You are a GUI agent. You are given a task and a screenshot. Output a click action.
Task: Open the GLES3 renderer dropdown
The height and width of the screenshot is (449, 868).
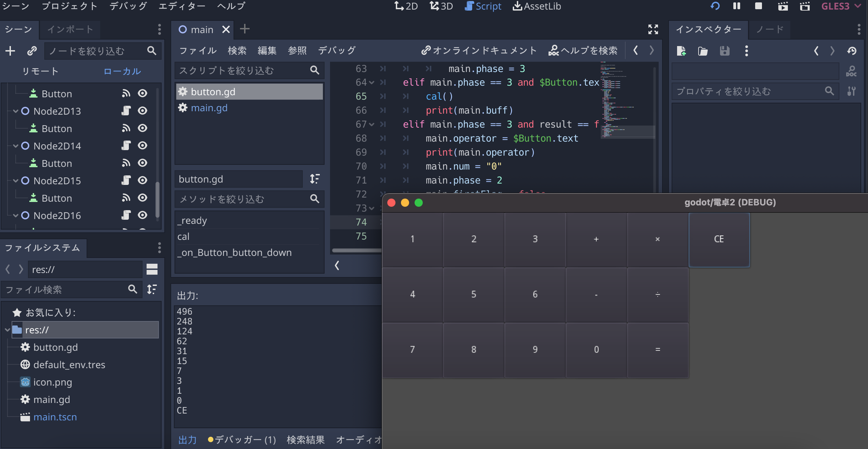coord(841,6)
